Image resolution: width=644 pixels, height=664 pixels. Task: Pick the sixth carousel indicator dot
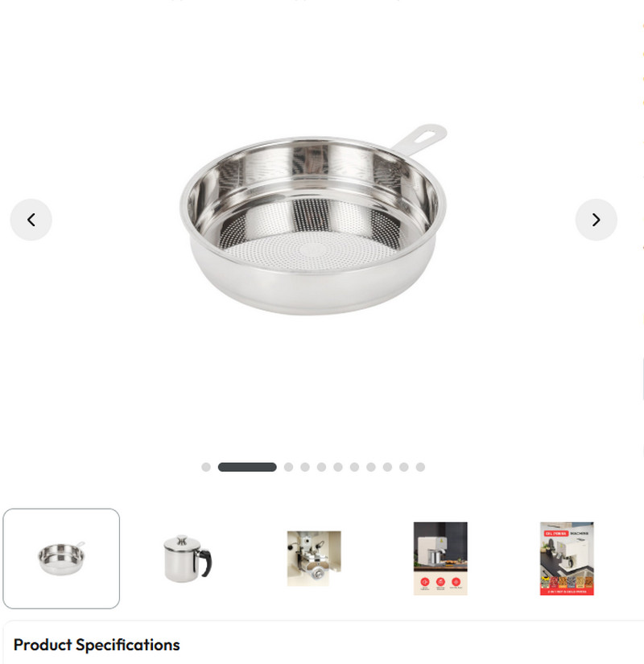(x=338, y=467)
